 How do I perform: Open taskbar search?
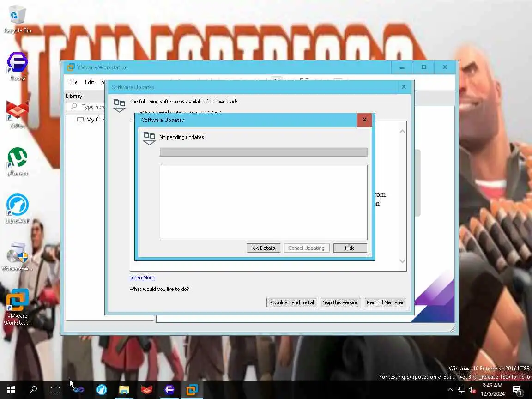coord(33,389)
